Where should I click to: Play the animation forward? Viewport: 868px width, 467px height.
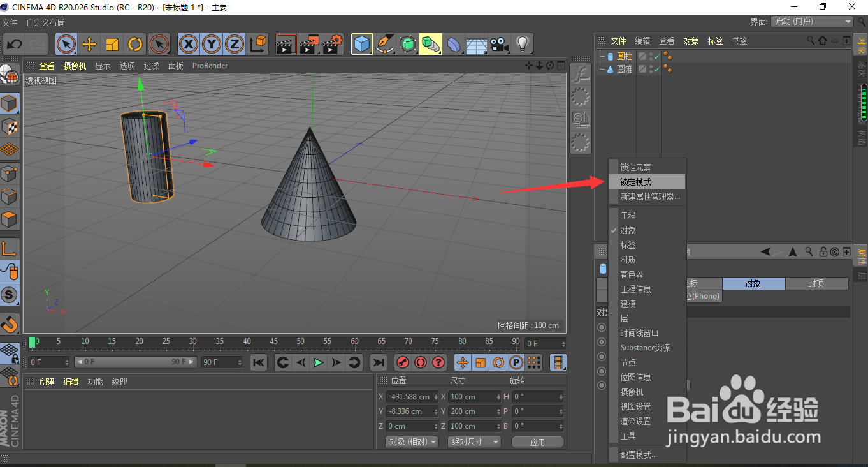point(318,362)
